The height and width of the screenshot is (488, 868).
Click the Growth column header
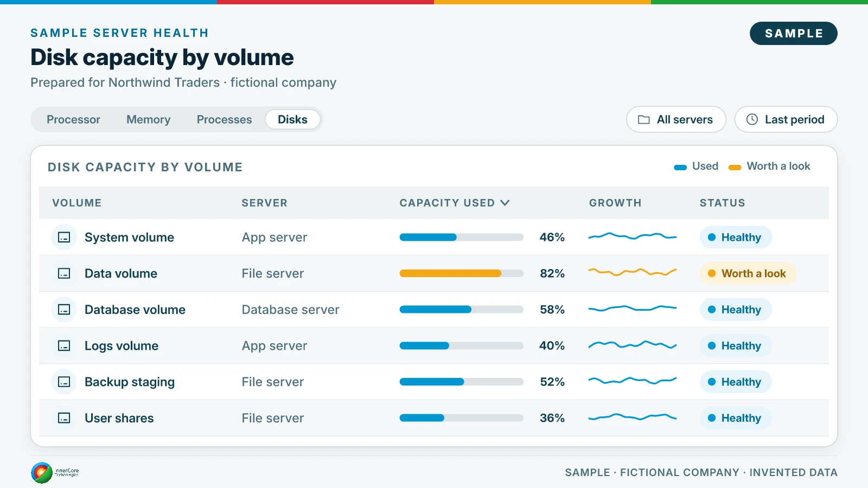tap(615, 203)
